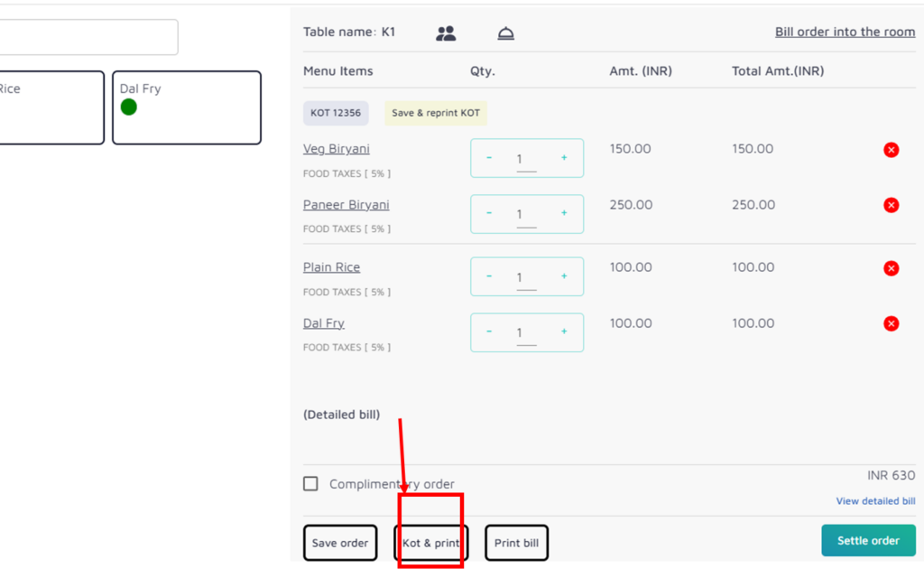Tick the Complimentary order checkbox
The height and width of the screenshot is (578, 924).
pos(310,484)
